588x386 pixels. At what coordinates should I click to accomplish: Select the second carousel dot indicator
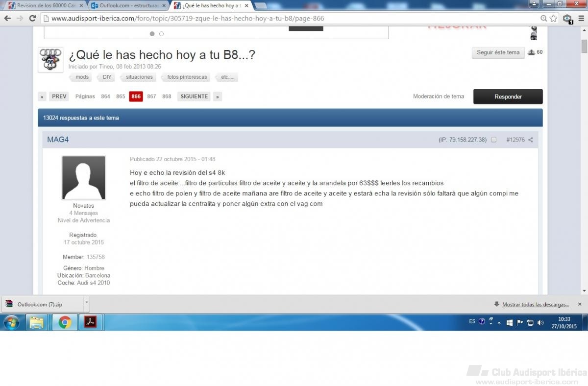(x=161, y=34)
